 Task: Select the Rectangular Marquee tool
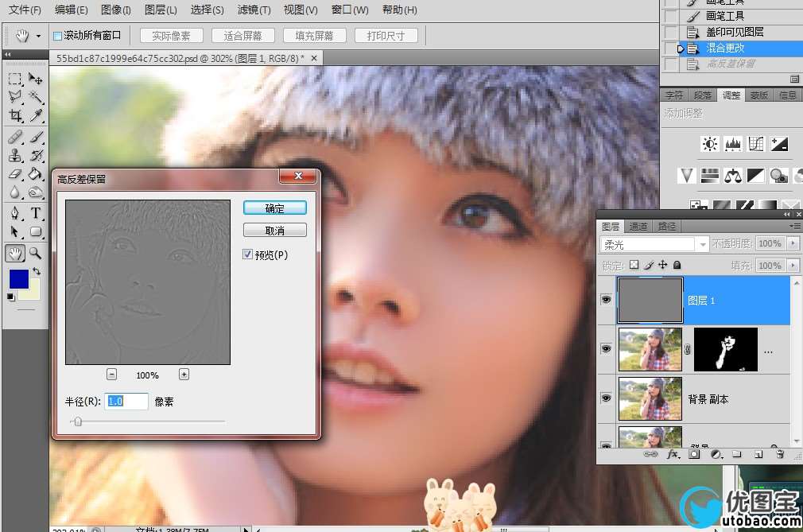(x=15, y=79)
